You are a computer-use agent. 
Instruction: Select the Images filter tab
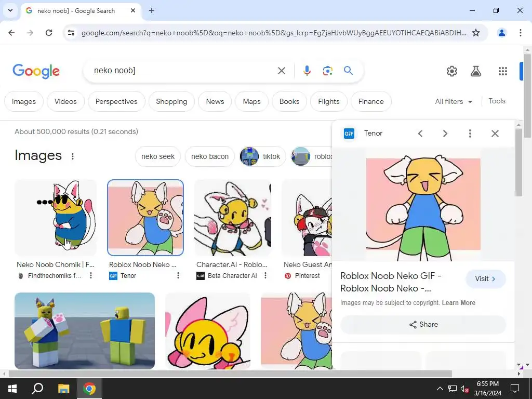24,101
